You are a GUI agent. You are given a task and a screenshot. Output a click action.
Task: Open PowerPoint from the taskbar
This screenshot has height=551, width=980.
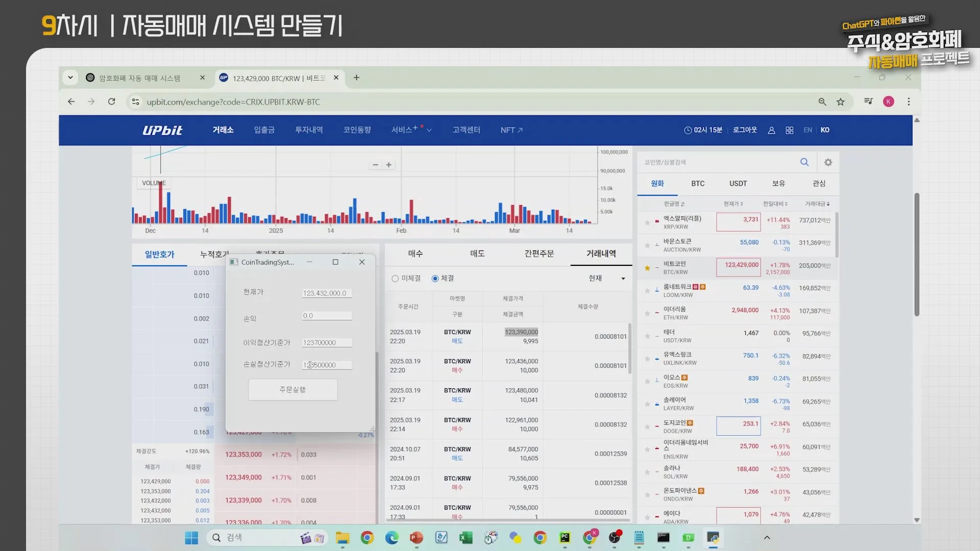pyautogui.click(x=416, y=538)
